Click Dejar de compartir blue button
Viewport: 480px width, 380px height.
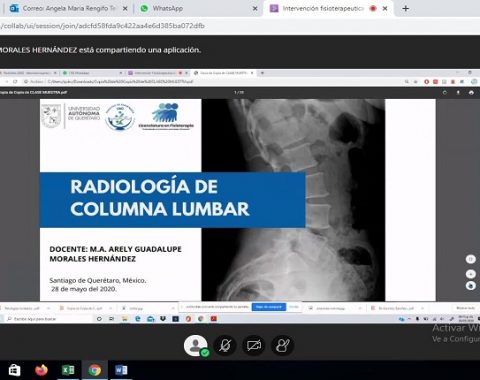point(269,307)
